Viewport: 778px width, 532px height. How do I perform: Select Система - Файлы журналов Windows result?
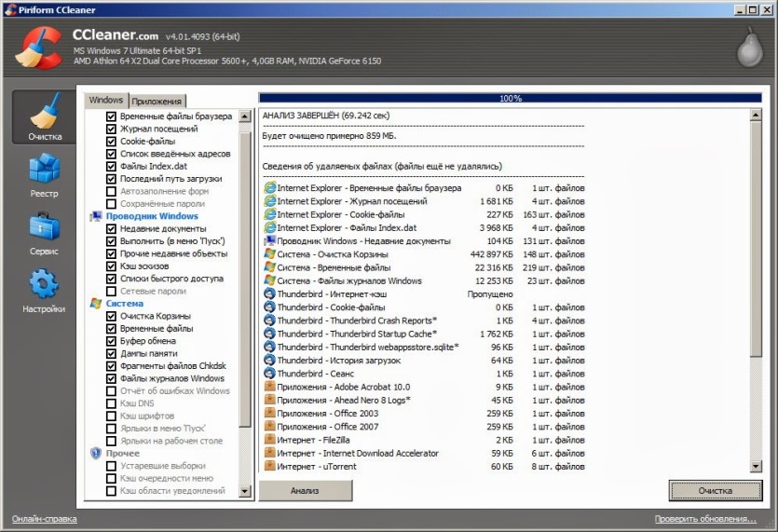click(x=424, y=280)
